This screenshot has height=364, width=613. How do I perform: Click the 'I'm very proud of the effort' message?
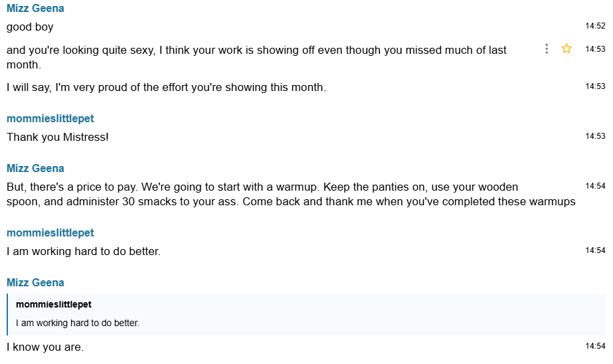click(166, 87)
